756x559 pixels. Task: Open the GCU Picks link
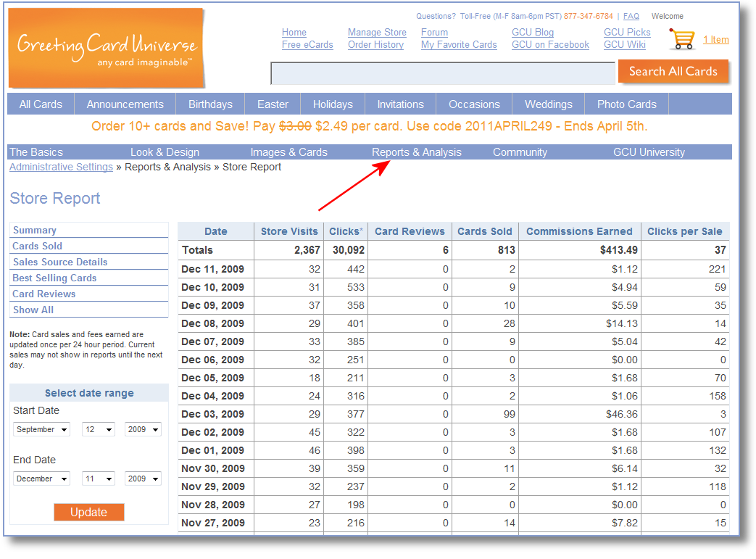coord(627,33)
